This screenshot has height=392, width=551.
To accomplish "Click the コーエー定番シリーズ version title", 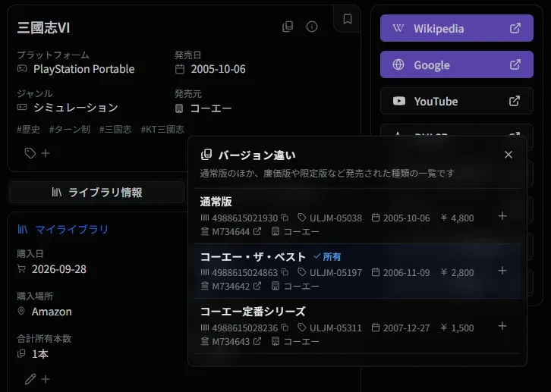I will [x=253, y=312].
